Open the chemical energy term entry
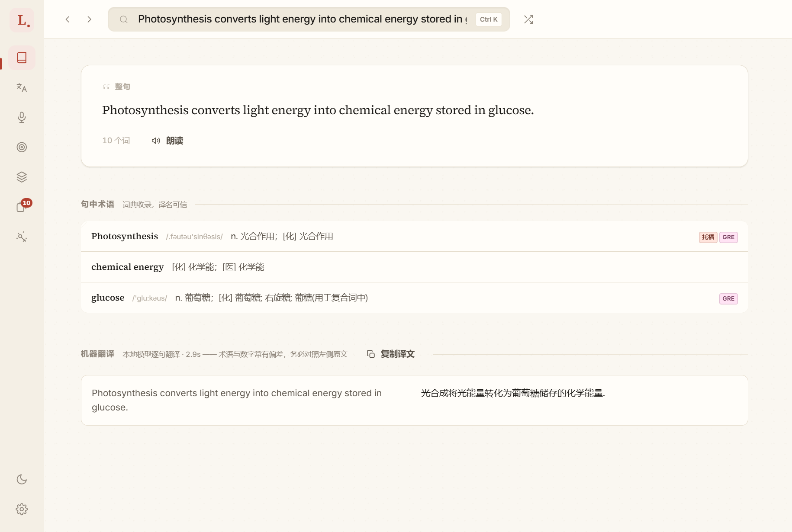The height and width of the screenshot is (532, 792). click(415, 267)
